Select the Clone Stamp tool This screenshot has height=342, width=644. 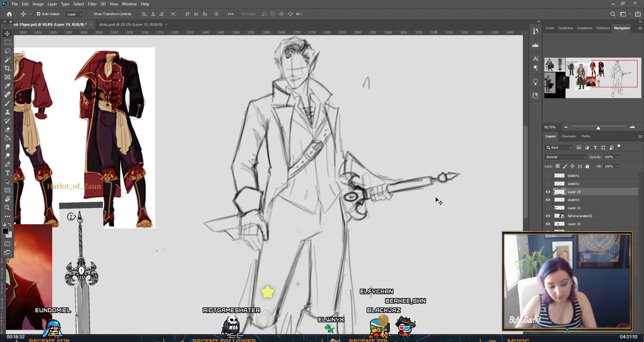(7, 112)
